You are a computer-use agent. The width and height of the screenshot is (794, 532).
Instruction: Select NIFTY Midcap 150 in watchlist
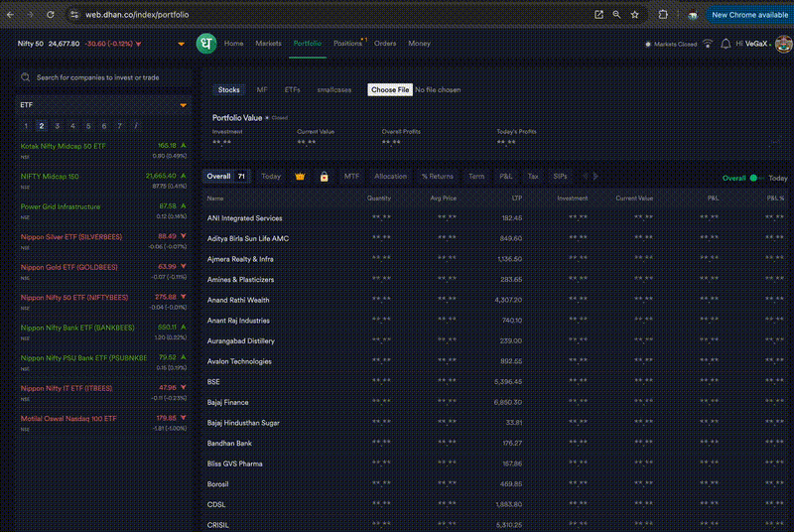pyautogui.click(x=103, y=181)
